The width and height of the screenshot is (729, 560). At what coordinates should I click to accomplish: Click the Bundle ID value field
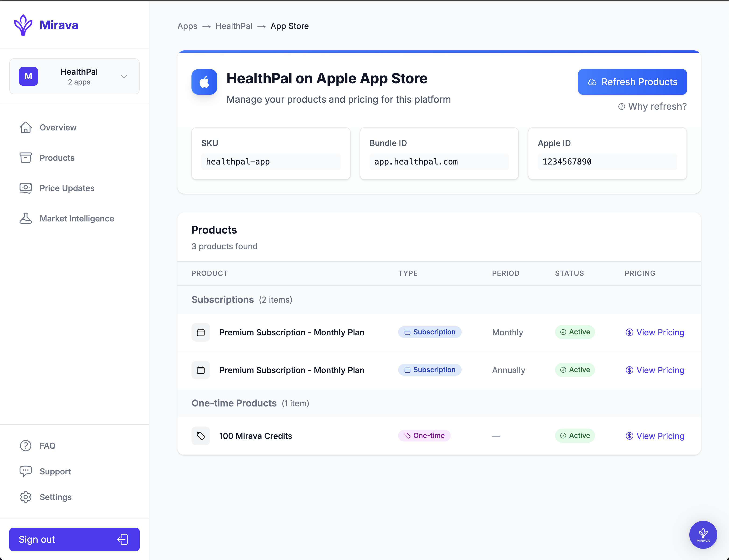[439, 162]
